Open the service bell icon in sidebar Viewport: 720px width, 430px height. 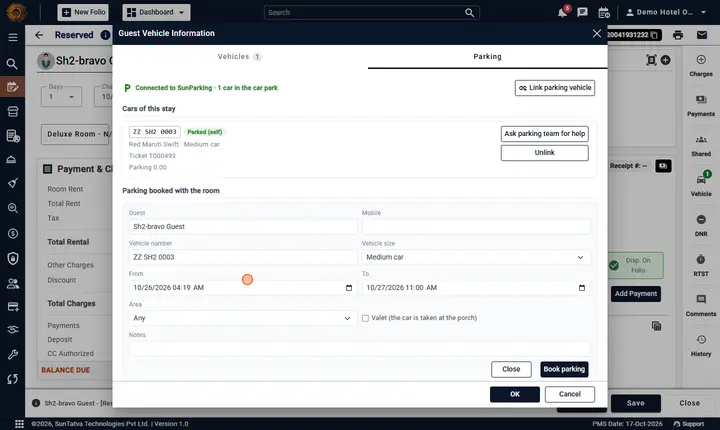pyautogui.click(x=12, y=159)
